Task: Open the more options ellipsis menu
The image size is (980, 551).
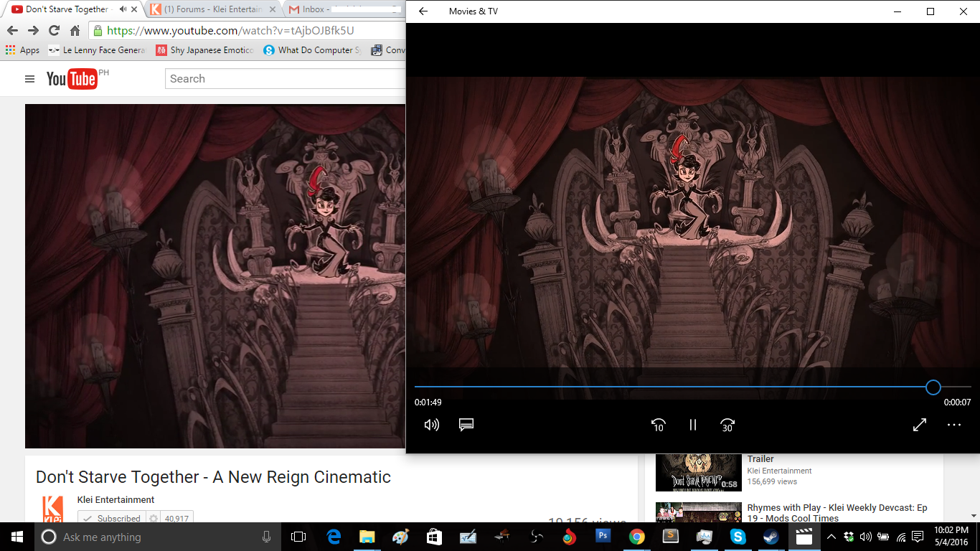Action: pos(953,425)
